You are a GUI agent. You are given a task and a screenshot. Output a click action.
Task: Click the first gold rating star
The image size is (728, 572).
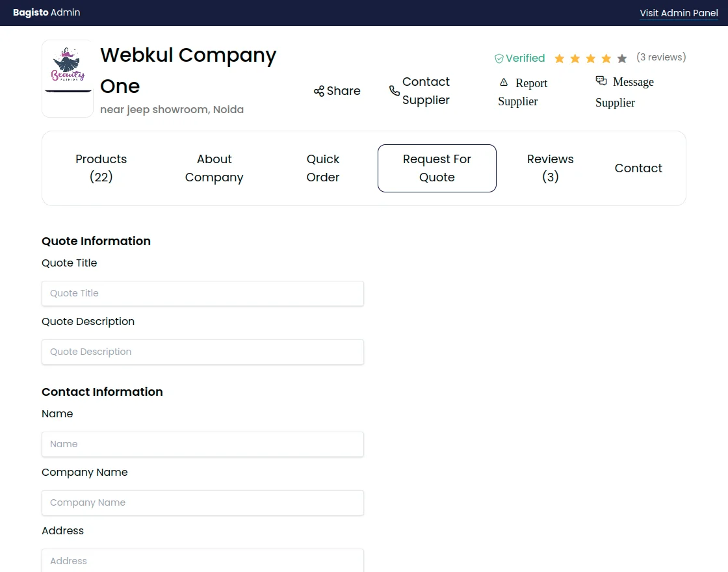click(560, 59)
